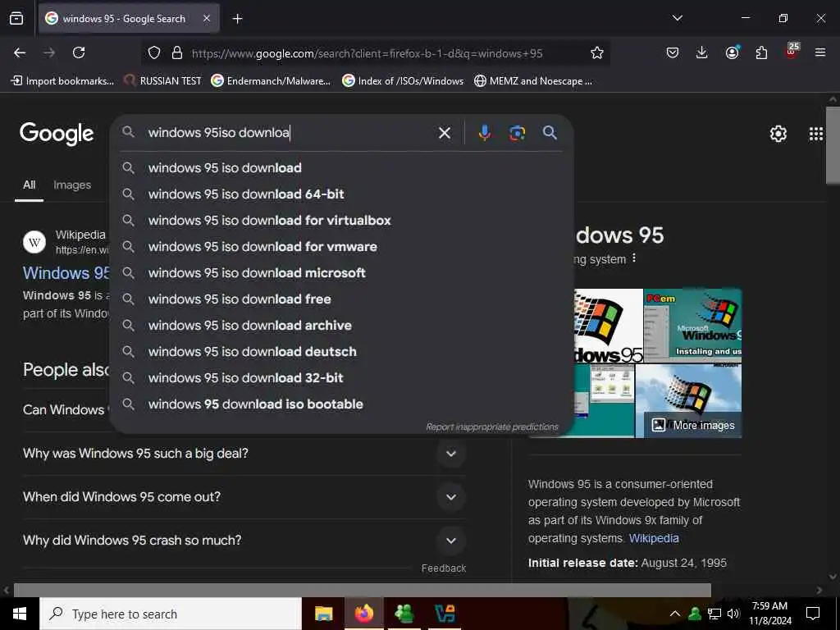Image resolution: width=840 pixels, height=630 pixels.
Task: Open File Explorer from the taskbar
Action: click(323, 614)
